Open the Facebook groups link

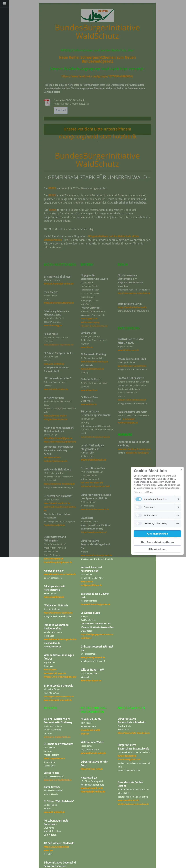pos(97,77)
